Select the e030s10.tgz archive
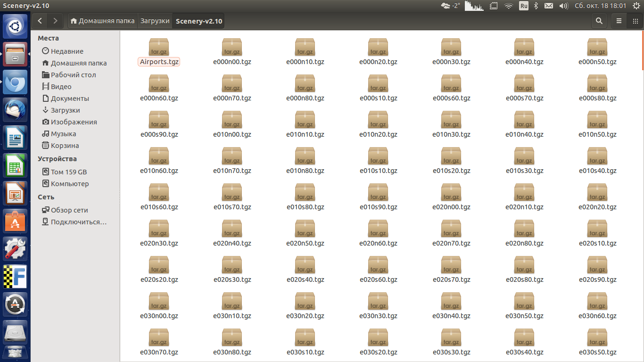 tap(305, 342)
